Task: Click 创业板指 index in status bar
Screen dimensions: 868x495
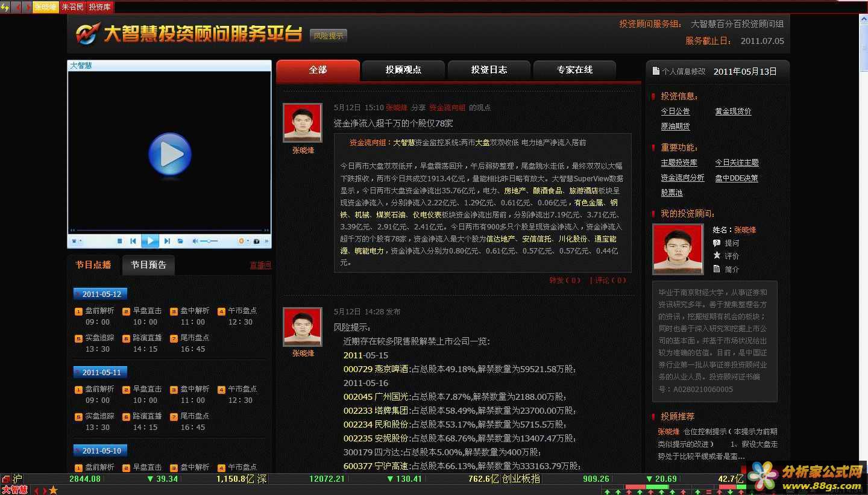Action: tap(521, 479)
